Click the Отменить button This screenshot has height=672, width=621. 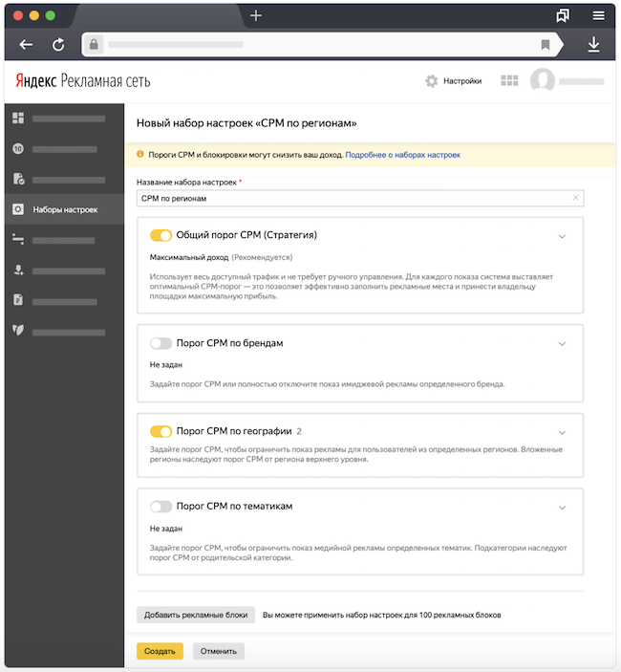coord(219,651)
